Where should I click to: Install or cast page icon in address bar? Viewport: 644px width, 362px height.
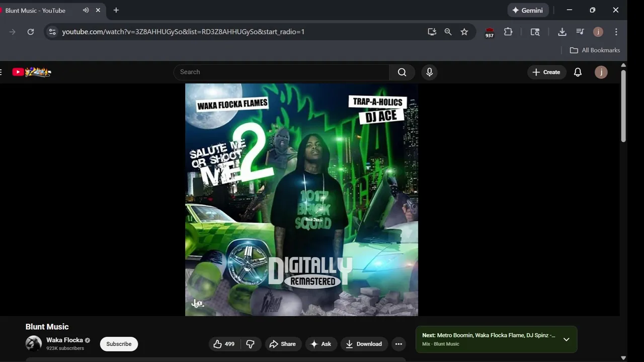coord(432,32)
